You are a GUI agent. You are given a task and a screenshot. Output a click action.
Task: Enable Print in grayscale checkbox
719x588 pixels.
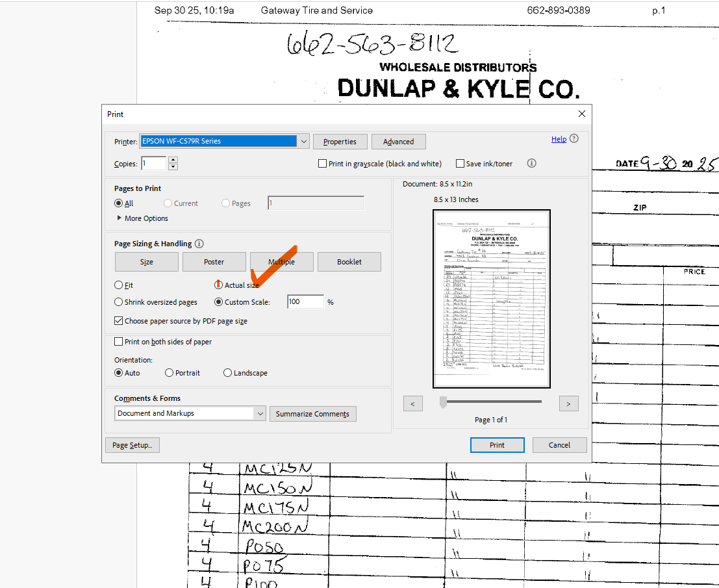pos(322,164)
